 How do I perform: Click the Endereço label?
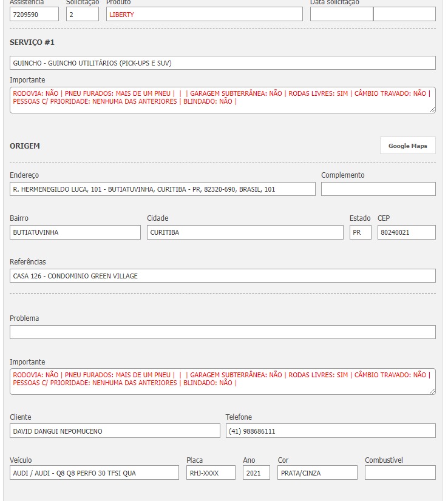24,175
